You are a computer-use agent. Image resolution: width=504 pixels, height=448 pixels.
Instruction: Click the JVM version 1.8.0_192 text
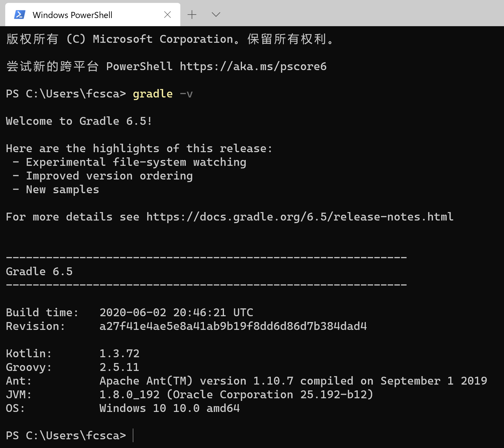pos(129,395)
